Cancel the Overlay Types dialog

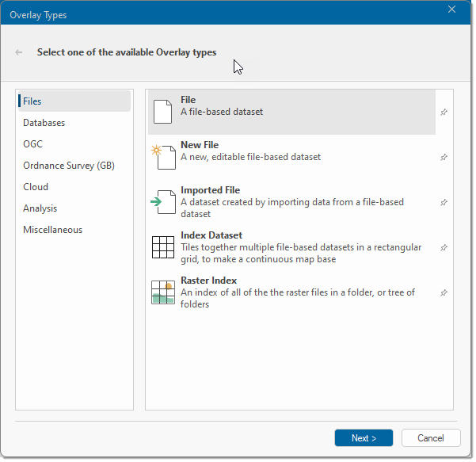[431, 438]
